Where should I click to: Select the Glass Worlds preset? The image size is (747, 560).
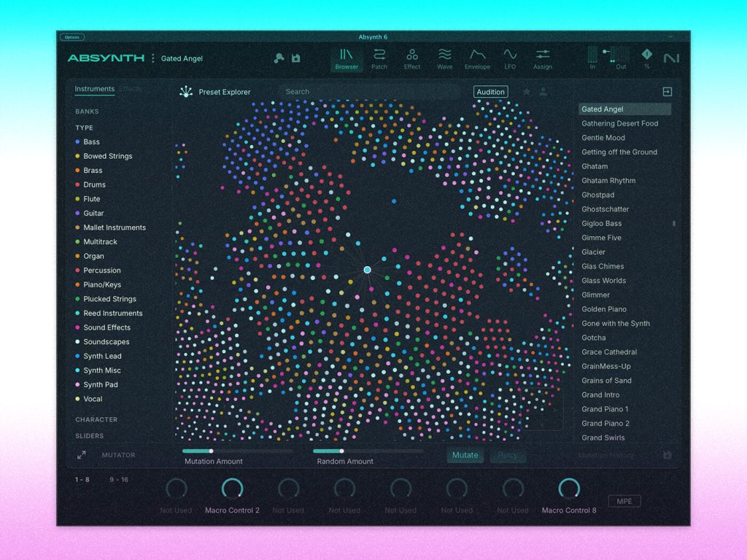tap(603, 281)
